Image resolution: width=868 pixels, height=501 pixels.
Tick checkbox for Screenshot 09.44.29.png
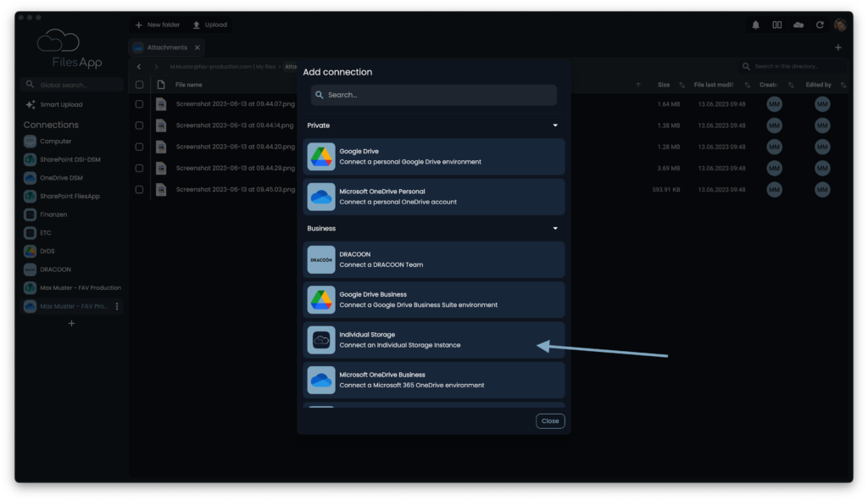pos(140,169)
